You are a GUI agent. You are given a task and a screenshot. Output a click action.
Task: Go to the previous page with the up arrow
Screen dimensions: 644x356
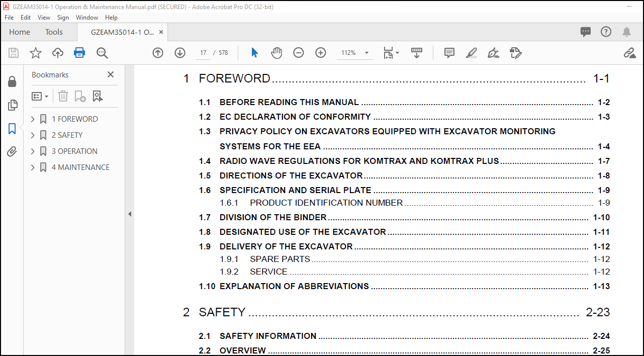(x=158, y=53)
